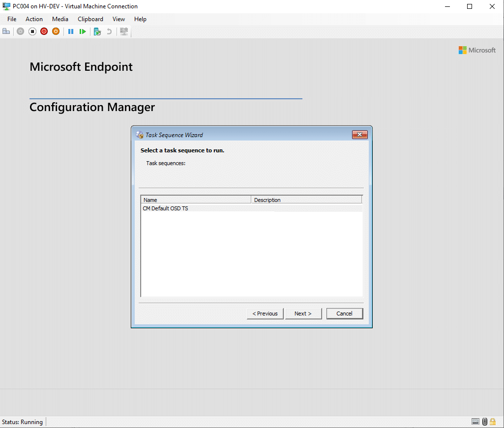Turn off the virtual machine
The image size is (504, 428).
coord(32,31)
